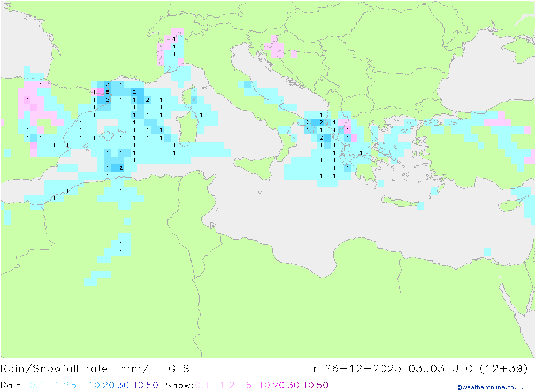This screenshot has width=535, height=392.
Task: Click the Snow legend 50 value
Action: [323, 385]
